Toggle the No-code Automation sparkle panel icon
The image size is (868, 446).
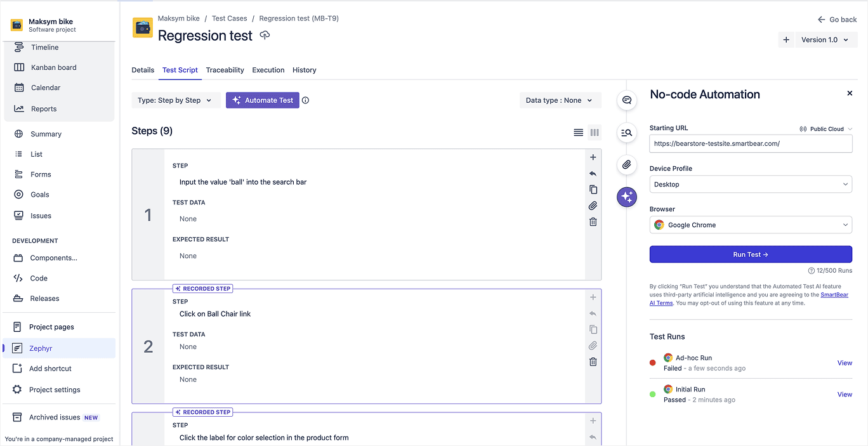(627, 197)
